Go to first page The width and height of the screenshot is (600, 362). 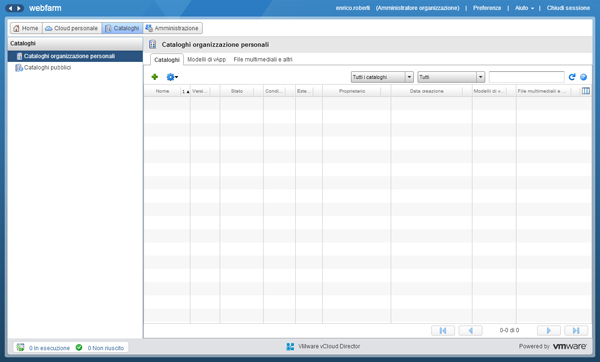(x=443, y=331)
